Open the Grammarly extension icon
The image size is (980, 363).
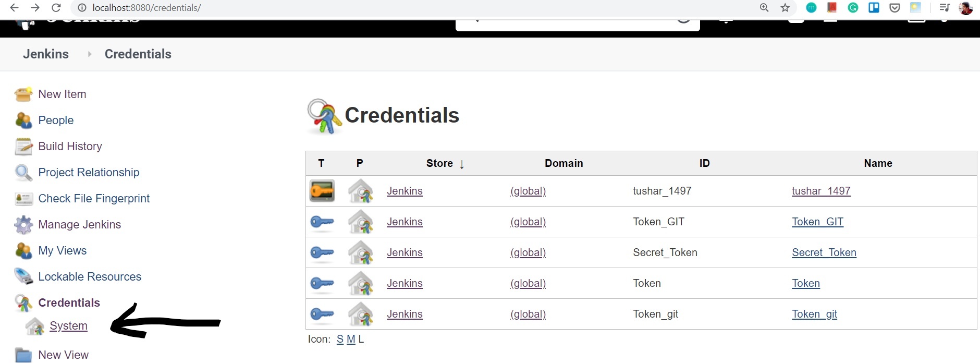click(853, 7)
